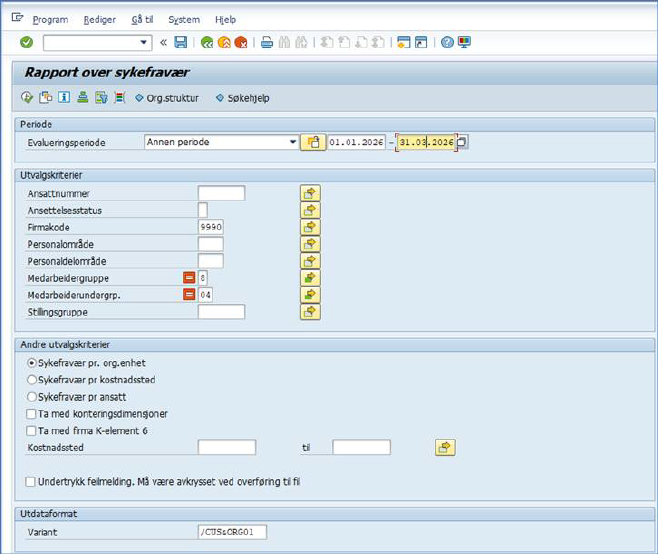Click the orange Exit icon
This screenshot has height=554, width=658.
coord(224,42)
